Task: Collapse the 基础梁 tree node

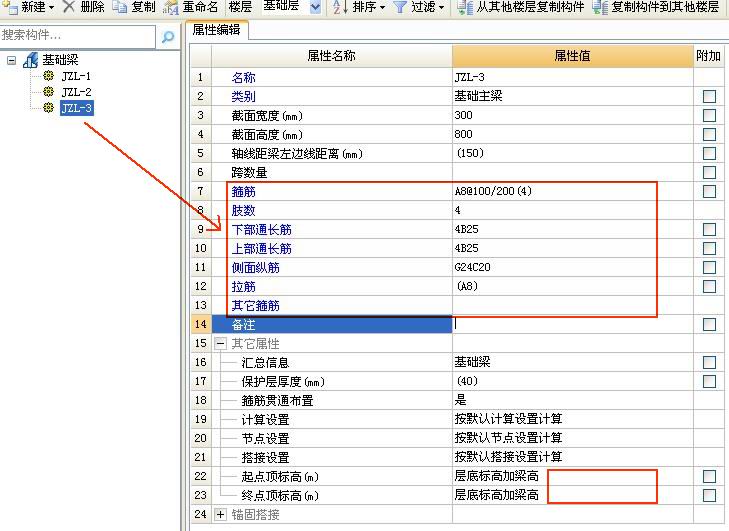Action: tap(12, 61)
